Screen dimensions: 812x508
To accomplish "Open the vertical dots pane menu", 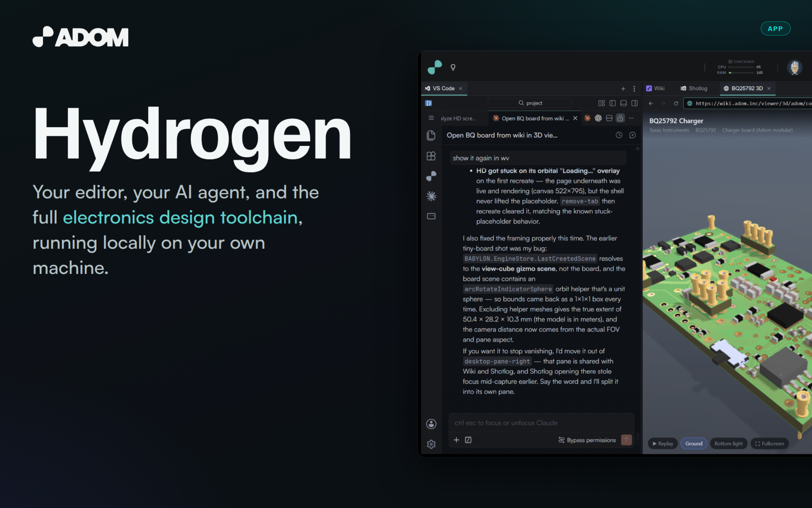I will [x=634, y=89].
